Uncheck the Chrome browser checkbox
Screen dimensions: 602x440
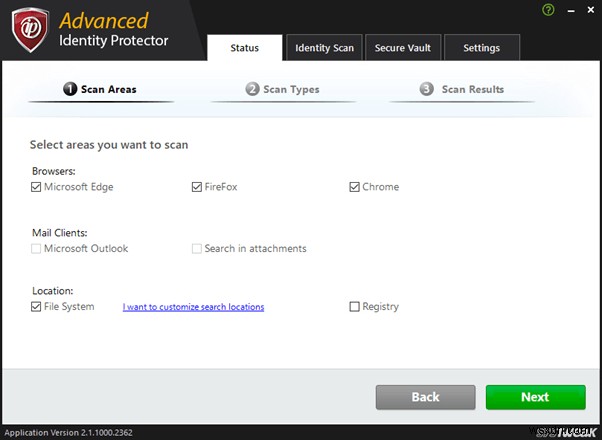(354, 187)
